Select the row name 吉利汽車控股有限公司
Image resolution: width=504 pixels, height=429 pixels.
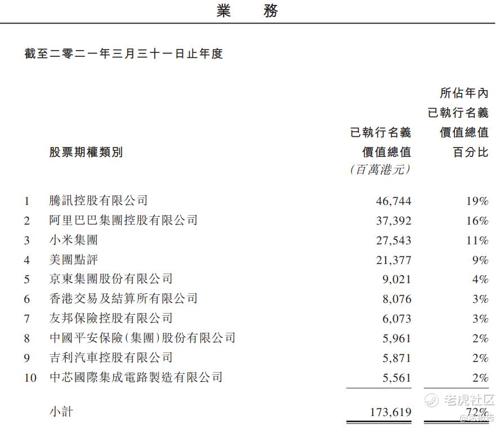click(x=111, y=357)
